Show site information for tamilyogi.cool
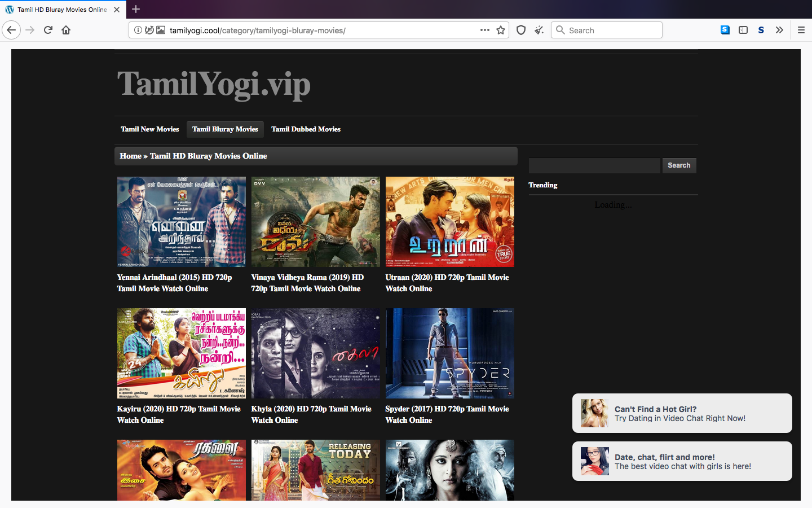812x508 pixels. pyautogui.click(x=138, y=30)
